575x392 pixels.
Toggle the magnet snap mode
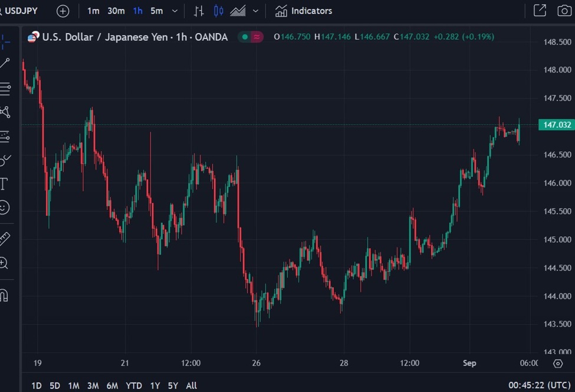pyautogui.click(x=4, y=295)
